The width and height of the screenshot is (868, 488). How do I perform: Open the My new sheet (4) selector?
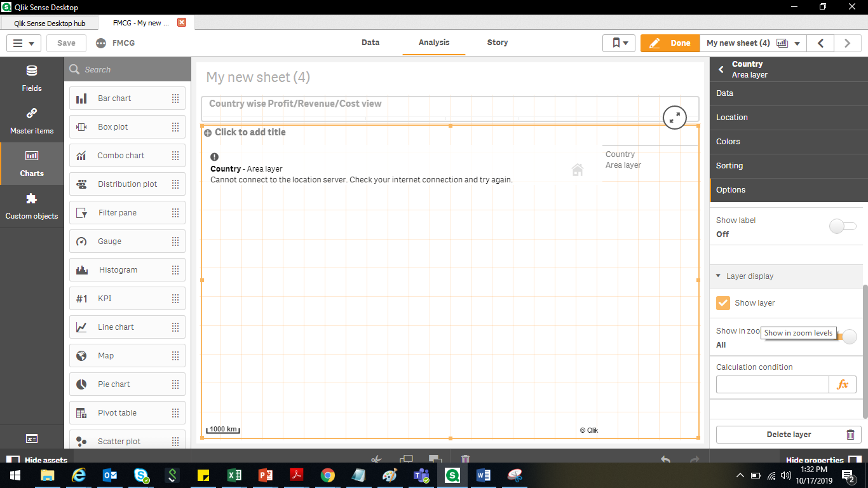753,43
